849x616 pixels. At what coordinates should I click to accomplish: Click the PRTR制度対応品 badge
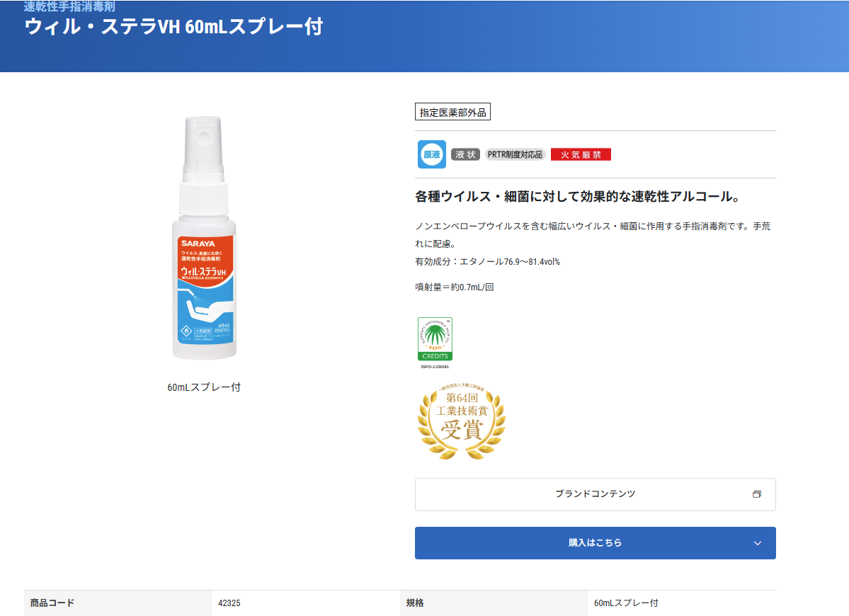pyautogui.click(x=515, y=154)
